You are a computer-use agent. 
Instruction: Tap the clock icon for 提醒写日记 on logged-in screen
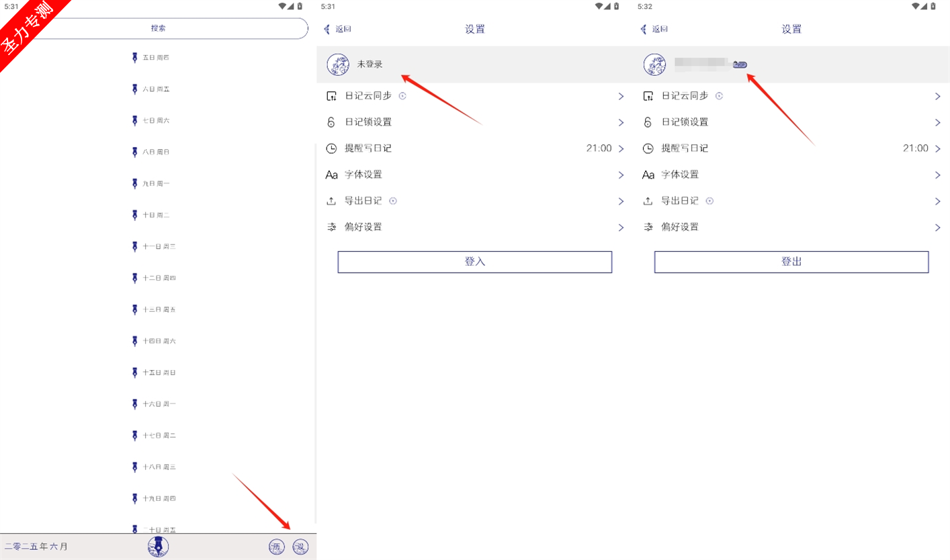(648, 148)
